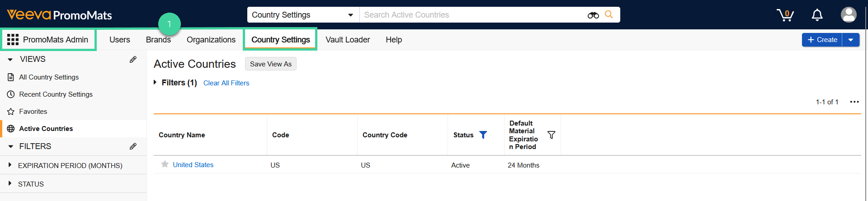This screenshot has height=201, width=868.
Task: Open notifications bell
Action: (x=817, y=15)
